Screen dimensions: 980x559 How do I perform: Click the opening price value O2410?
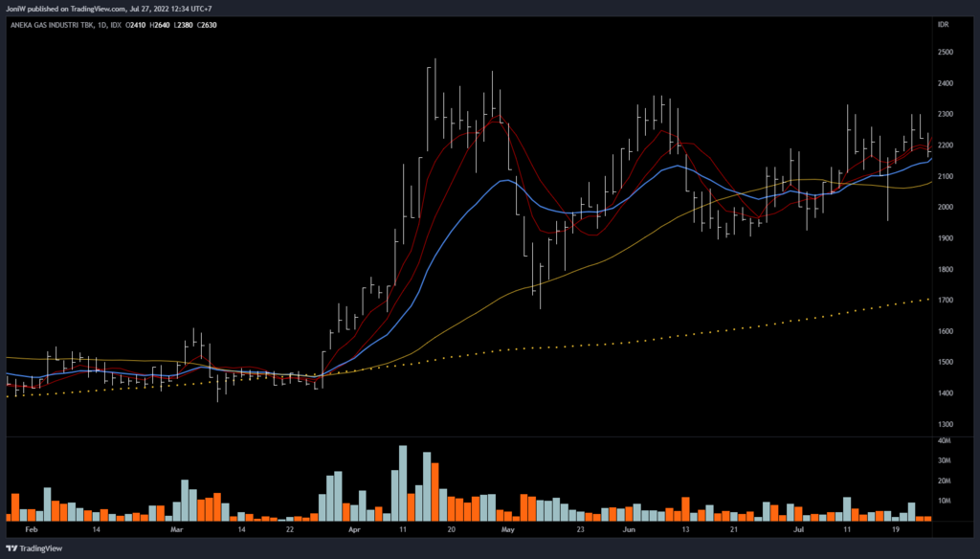140,24
